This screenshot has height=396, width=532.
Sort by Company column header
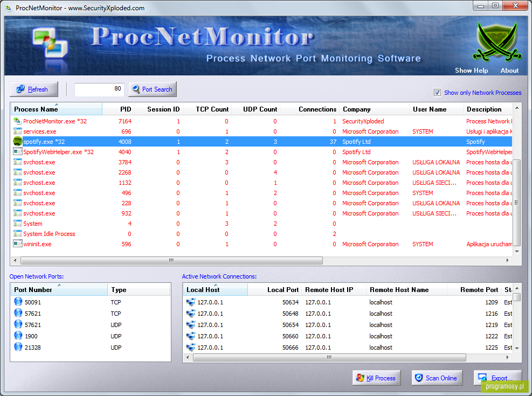(374, 109)
